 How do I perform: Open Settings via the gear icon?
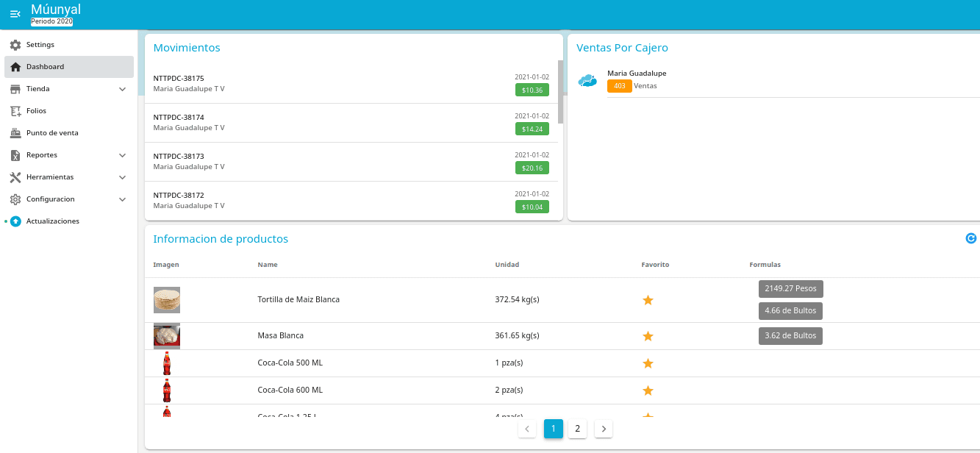(x=15, y=45)
